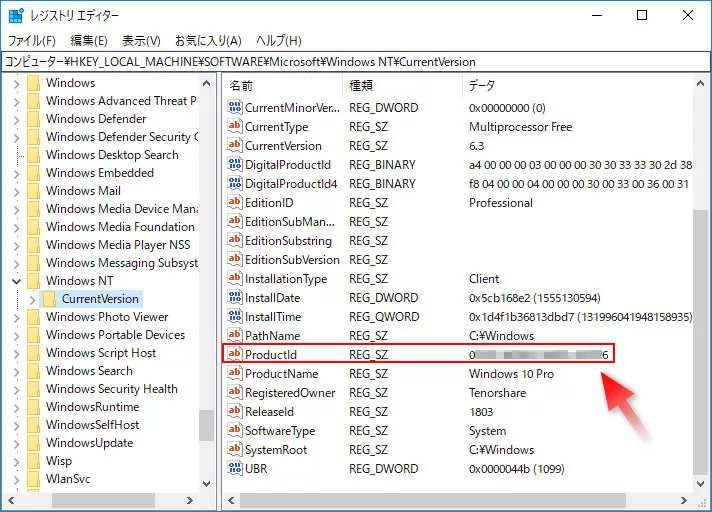Click the string icon of RegisteredOwner

pyautogui.click(x=235, y=392)
